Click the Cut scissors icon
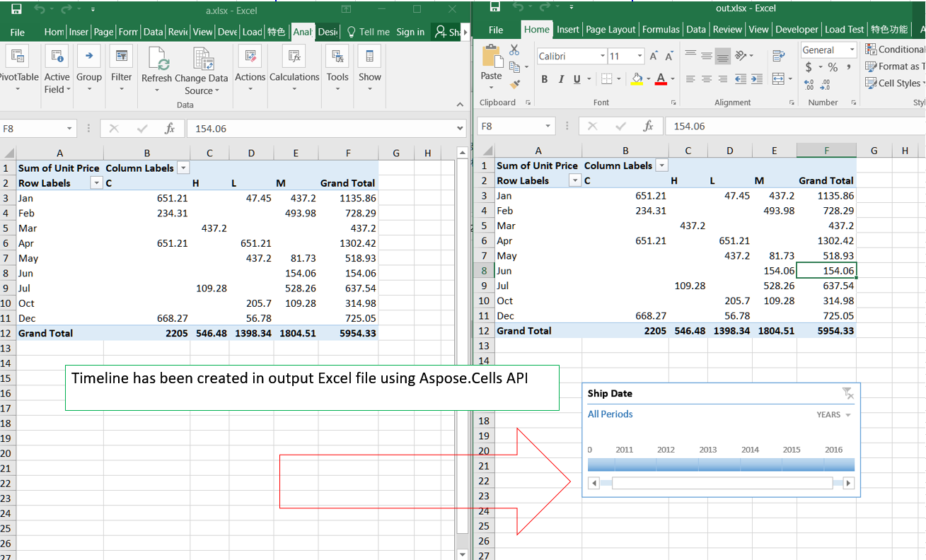The width and height of the screenshot is (926, 560). tap(514, 50)
